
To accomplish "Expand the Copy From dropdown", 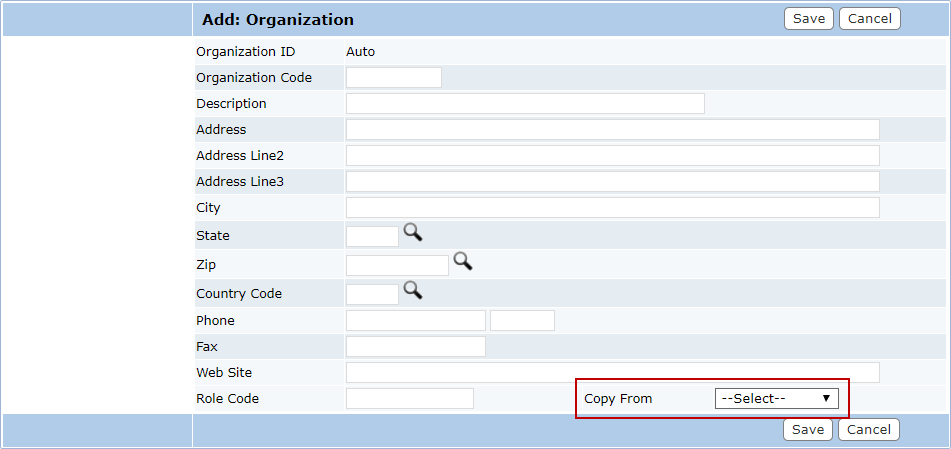I will [776, 399].
